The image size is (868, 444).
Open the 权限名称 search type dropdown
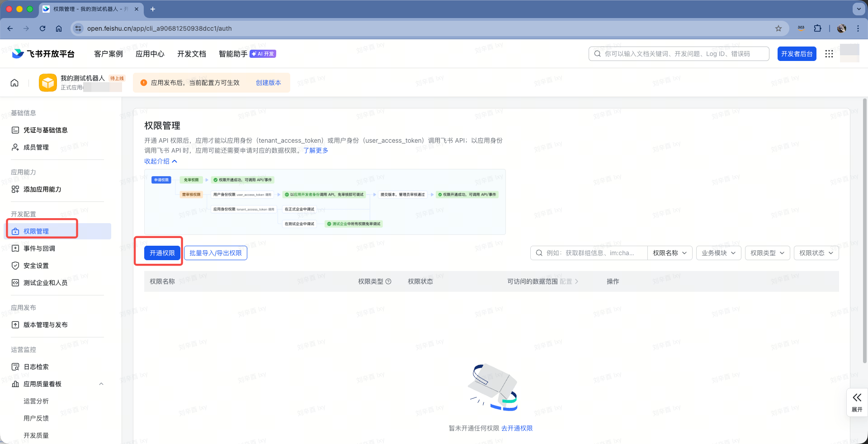click(670, 253)
